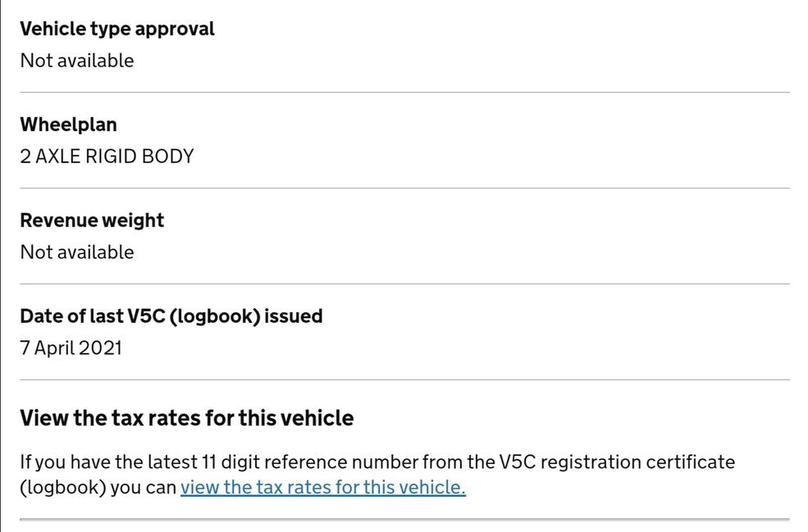Click the View the tax rates for this vehicle heading
This screenshot has height=532, width=808.
coord(187,418)
